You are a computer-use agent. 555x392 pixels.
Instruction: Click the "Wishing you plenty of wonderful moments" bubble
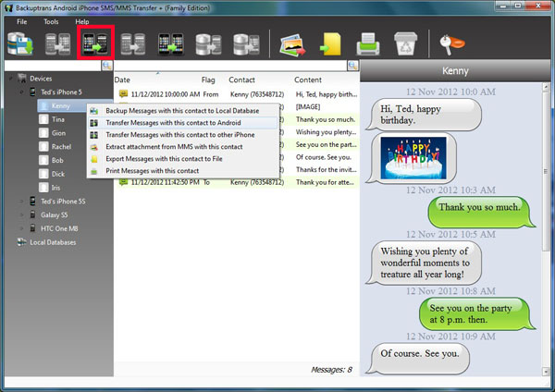click(425, 263)
